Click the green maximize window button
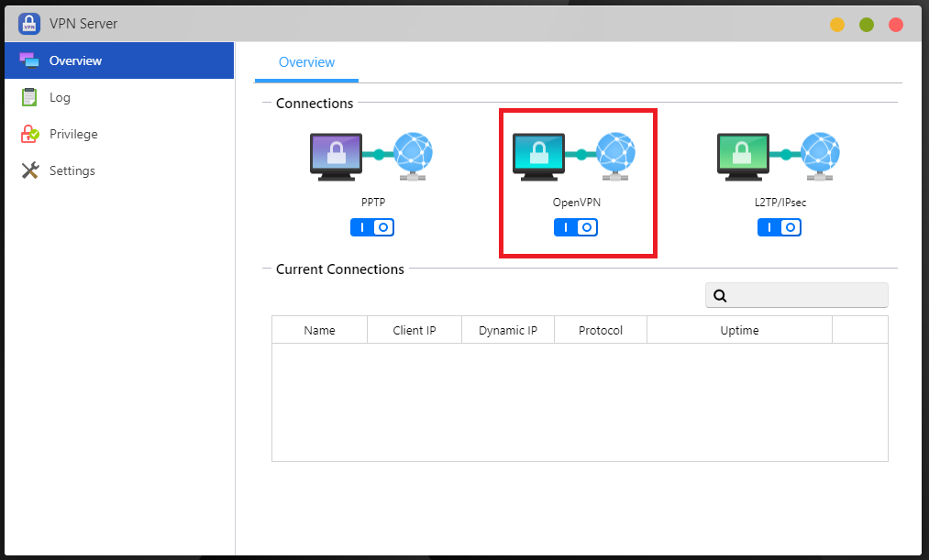The width and height of the screenshot is (929, 560). click(867, 24)
